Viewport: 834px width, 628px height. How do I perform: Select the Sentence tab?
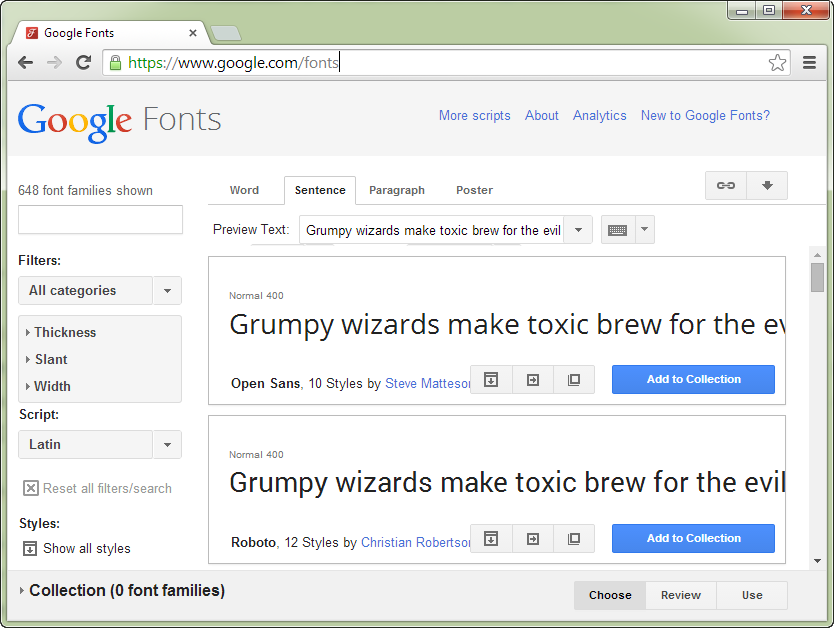(320, 190)
